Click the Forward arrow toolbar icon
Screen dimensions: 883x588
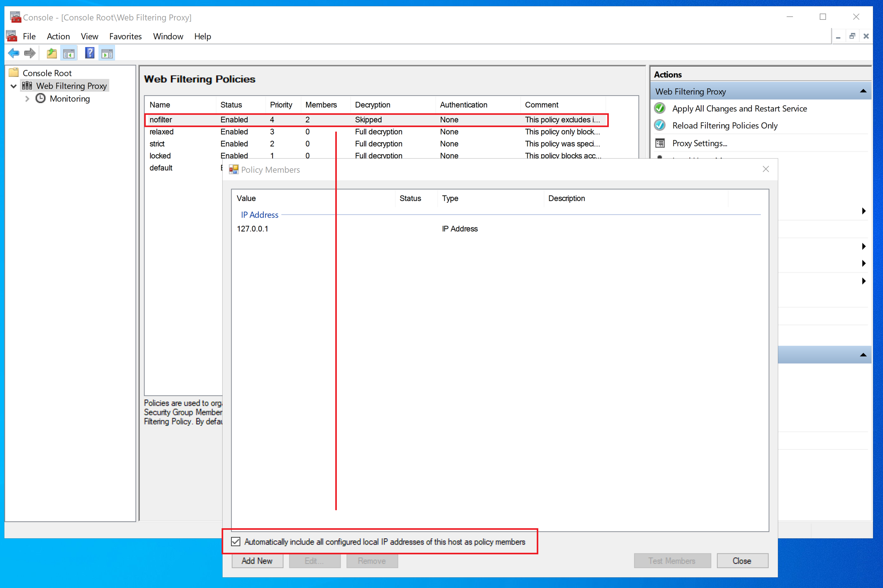coord(30,53)
